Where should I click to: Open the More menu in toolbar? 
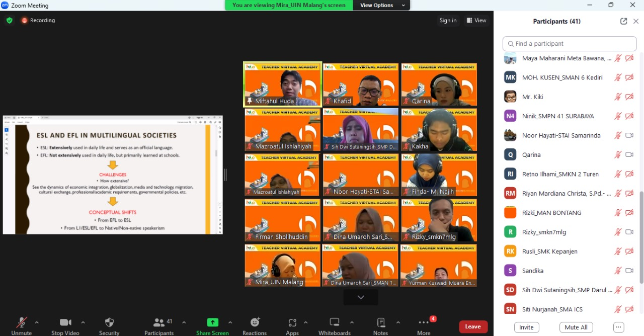pyautogui.click(x=424, y=323)
